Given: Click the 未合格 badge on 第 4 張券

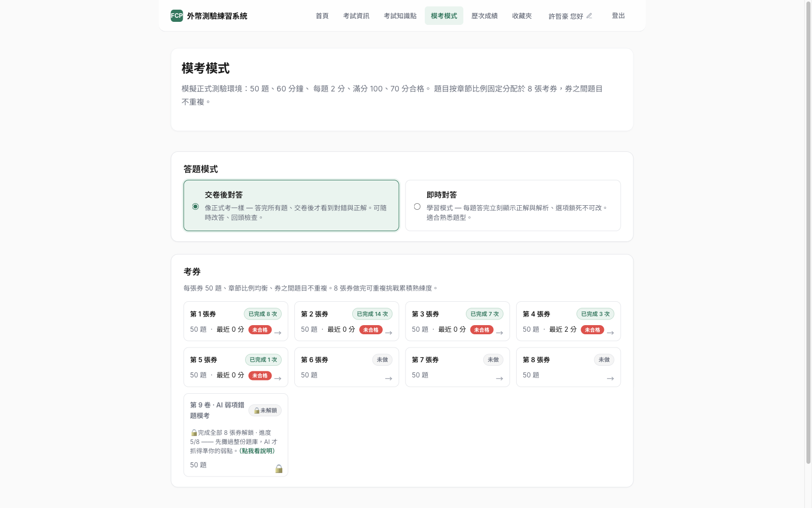Looking at the screenshot, I should [x=592, y=330].
